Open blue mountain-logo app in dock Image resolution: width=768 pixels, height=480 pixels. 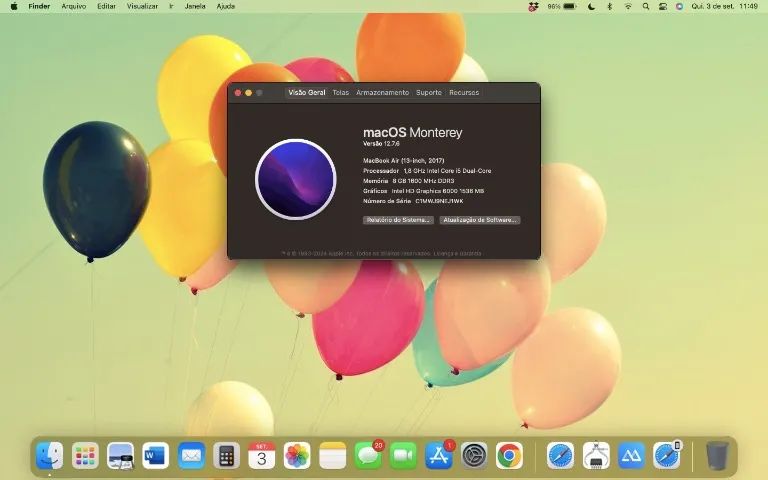pyautogui.click(x=631, y=456)
